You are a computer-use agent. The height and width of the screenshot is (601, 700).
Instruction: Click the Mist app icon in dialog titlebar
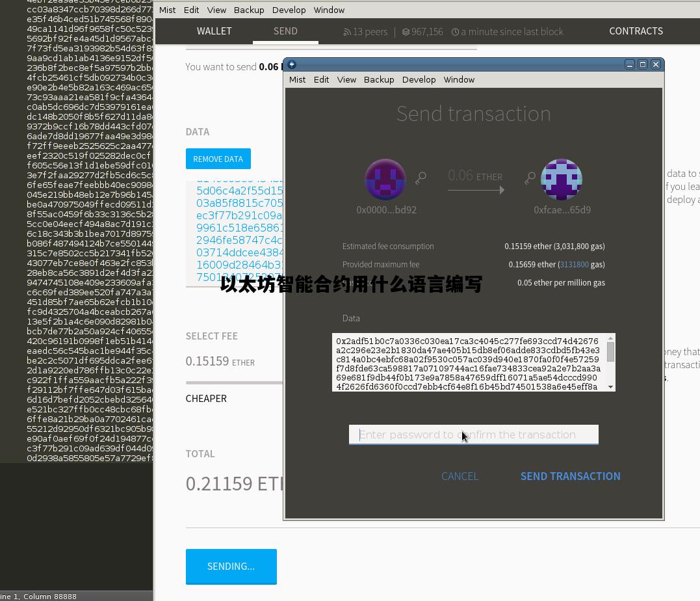292,64
